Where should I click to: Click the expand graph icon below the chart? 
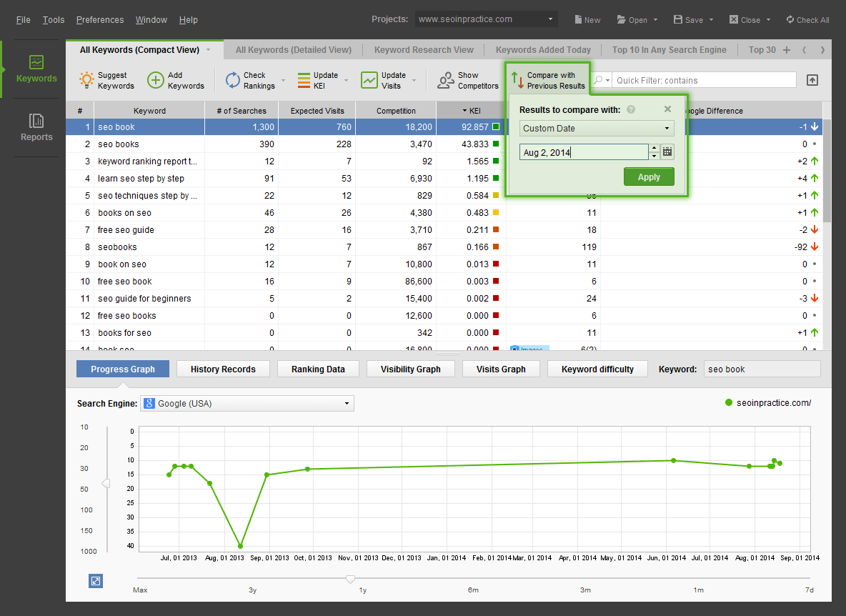click(x=96, y=581)
